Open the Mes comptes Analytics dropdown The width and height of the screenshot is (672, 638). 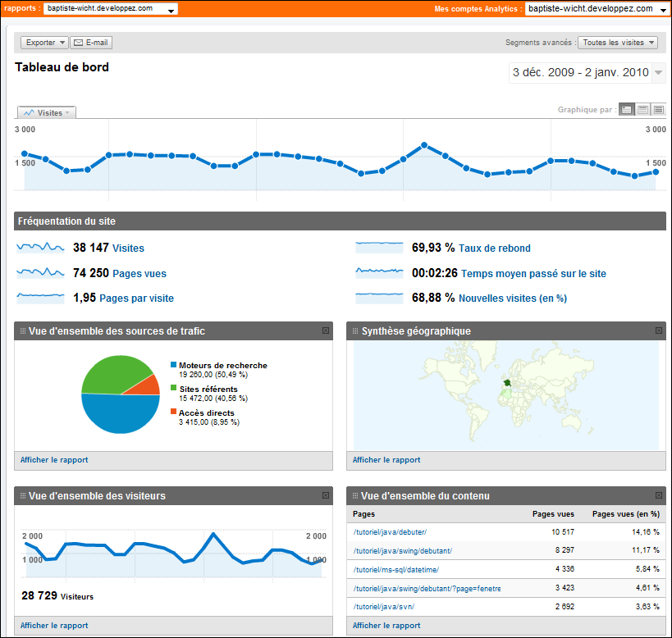click(595, 9)
